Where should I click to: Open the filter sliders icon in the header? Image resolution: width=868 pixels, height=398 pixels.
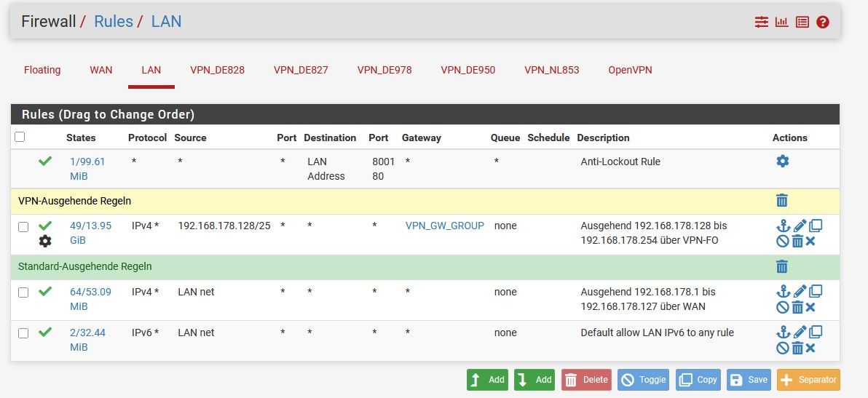pyautogui.click(x=762, y=22)
